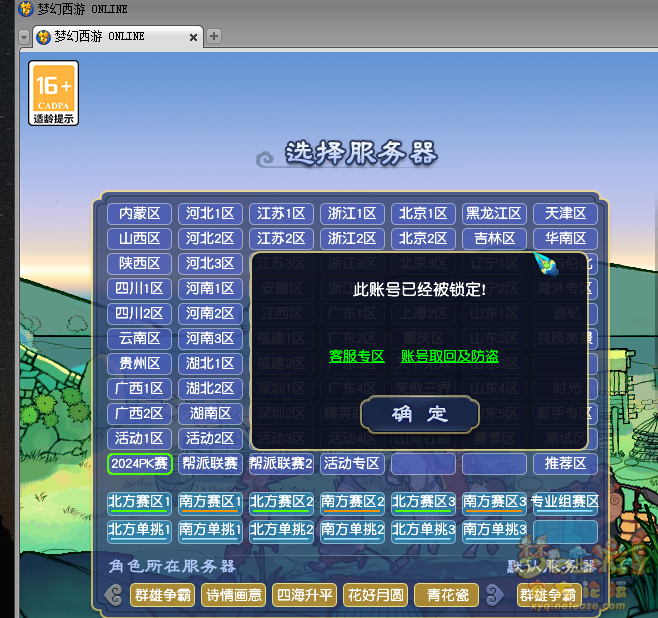The image size is (658, 618).
Task: Select the 活动专区 region
Action: click(352, 464)
